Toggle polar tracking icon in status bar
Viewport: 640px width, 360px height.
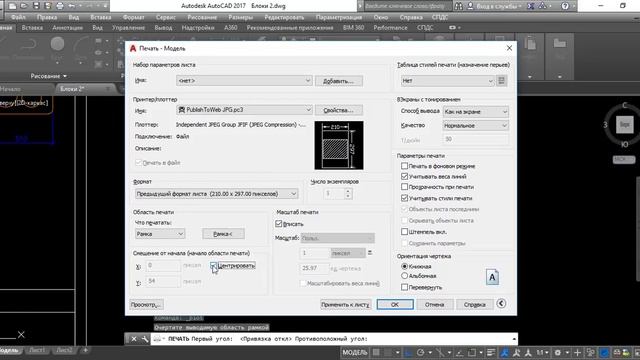421,352
